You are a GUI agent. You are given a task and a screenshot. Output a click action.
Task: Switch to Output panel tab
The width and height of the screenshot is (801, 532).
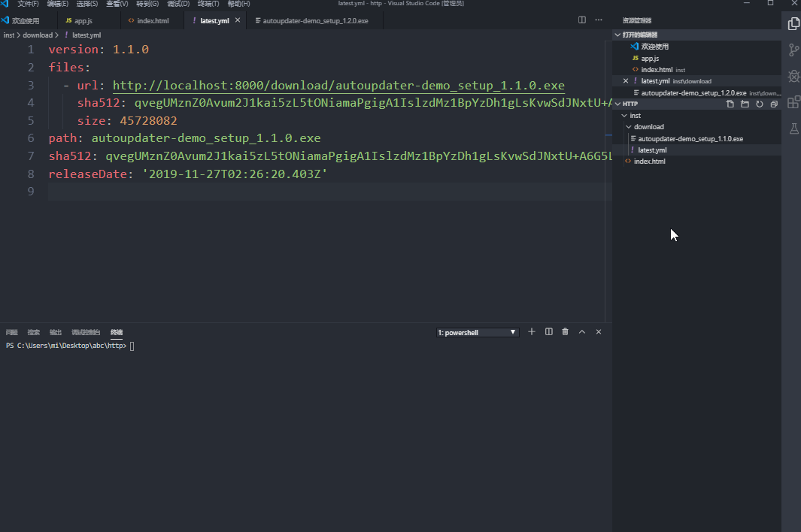56,332
